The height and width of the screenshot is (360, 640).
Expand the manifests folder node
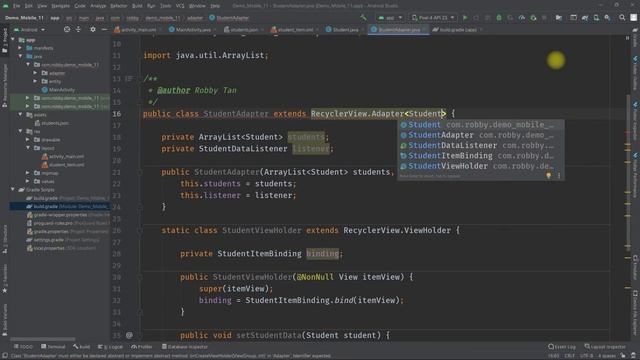pos(20,48)
